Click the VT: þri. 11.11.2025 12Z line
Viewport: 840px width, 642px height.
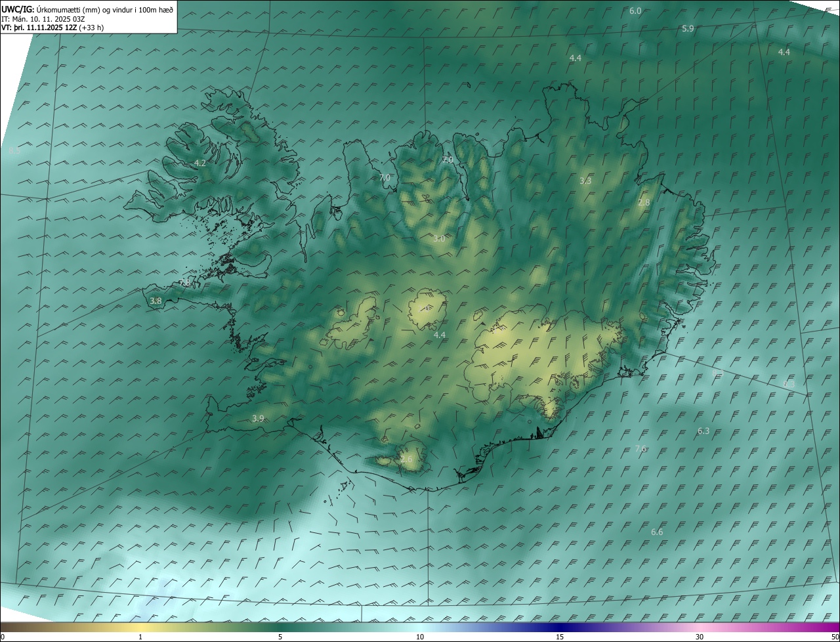point(53,28)
